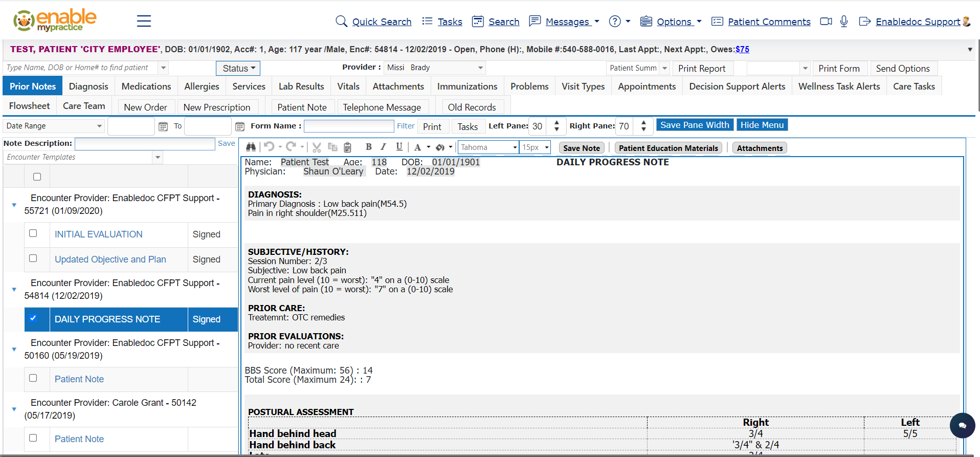Toggle the select-all notes header checkbox
The width and height of the screenshot is (980, 457).
37,177
